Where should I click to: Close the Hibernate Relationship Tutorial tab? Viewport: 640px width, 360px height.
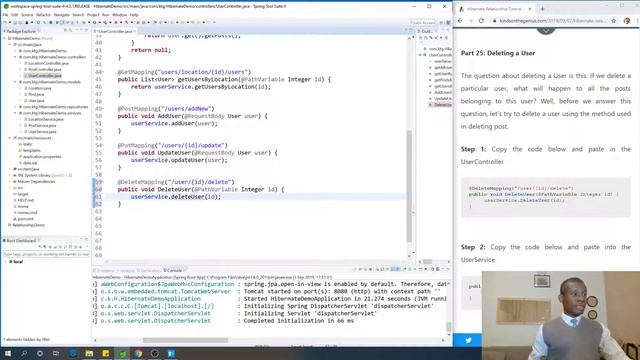529,9
